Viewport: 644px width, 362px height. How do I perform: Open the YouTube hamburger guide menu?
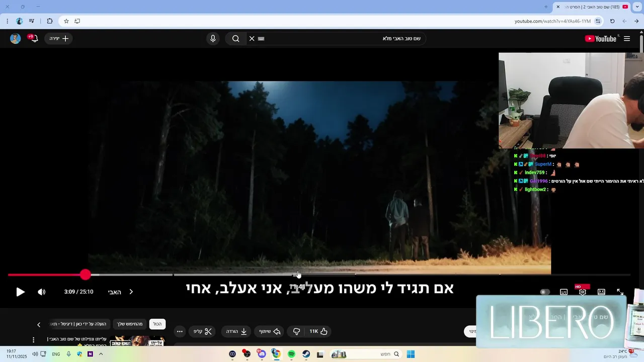[x=627, y=39]
